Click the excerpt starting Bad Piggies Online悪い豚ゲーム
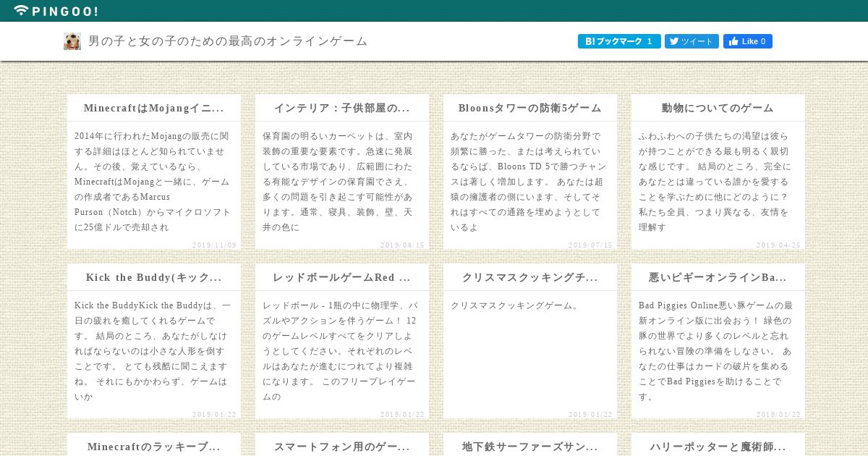The image size is (868, 456). pyautogui.click(x=718, y=351)
